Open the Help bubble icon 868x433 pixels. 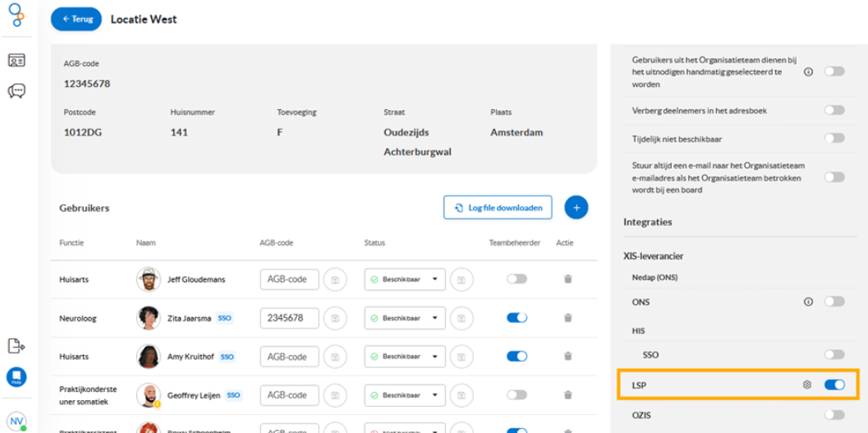16,377
